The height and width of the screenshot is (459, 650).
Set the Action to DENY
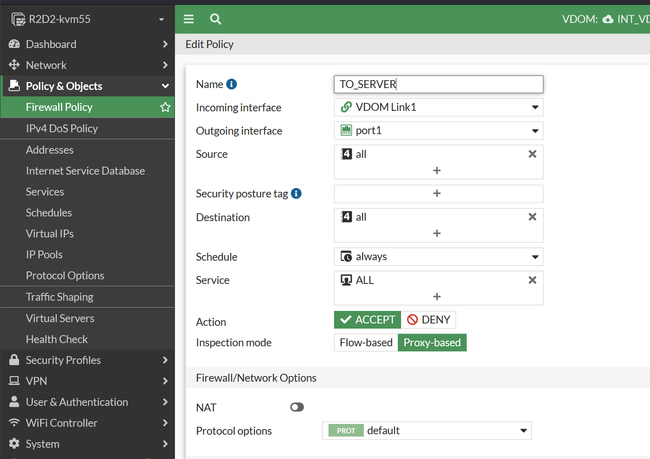(x=429, y=320)
